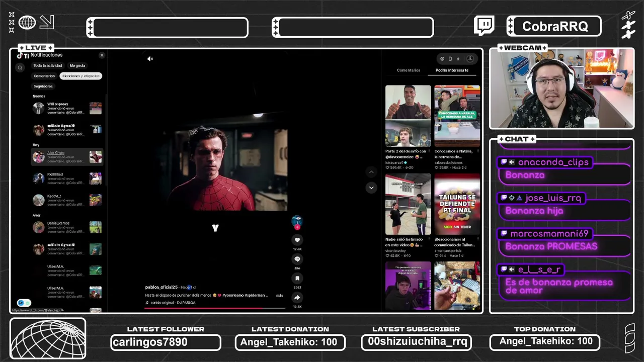Click the Will ospreay username
Image resolution: width=644 pixels, height=362 pixels.
[58, 104]
